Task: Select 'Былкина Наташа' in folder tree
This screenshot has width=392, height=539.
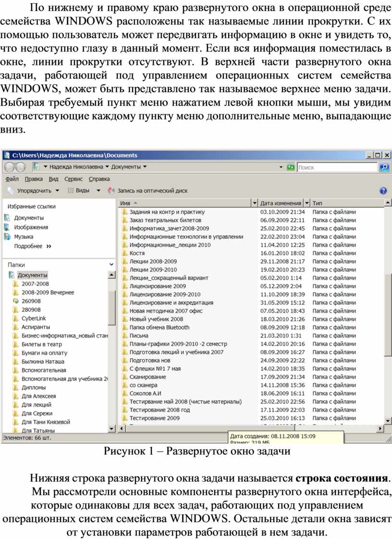Action: (x=43, y=361)
